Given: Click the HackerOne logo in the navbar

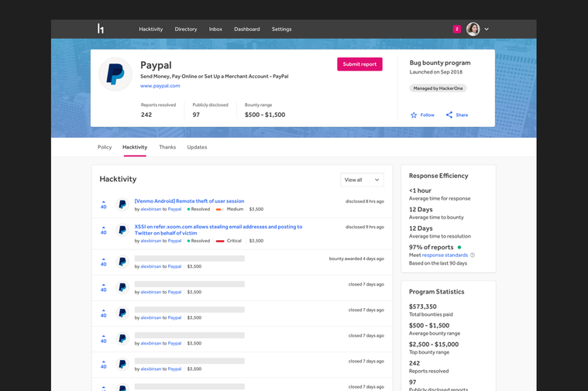Looking at the screenshot, I should [x=101, y=29].
